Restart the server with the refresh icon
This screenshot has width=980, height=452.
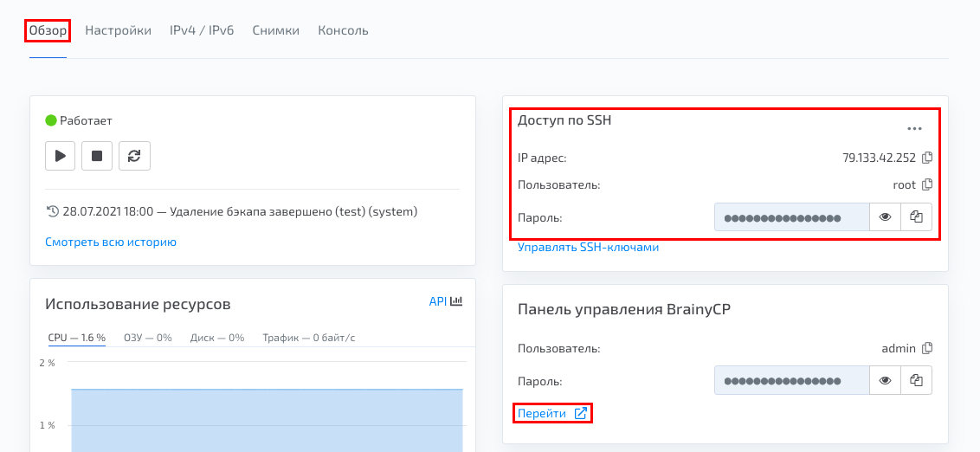[x=134, y=156]
